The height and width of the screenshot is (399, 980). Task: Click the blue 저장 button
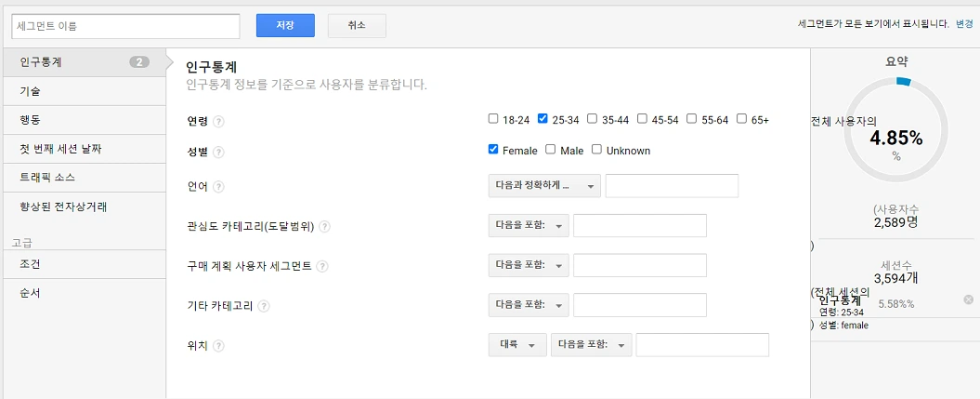(x=285, y=26)
